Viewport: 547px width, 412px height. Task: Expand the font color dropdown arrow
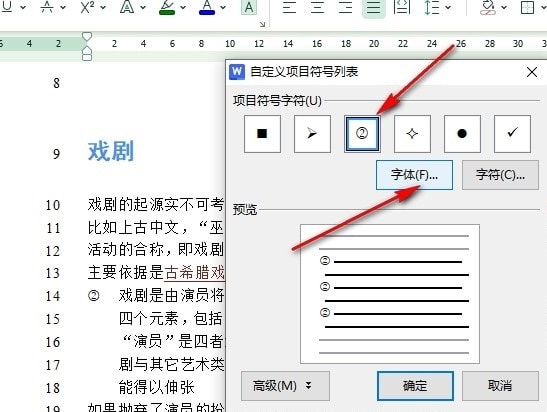pos(223,7)
